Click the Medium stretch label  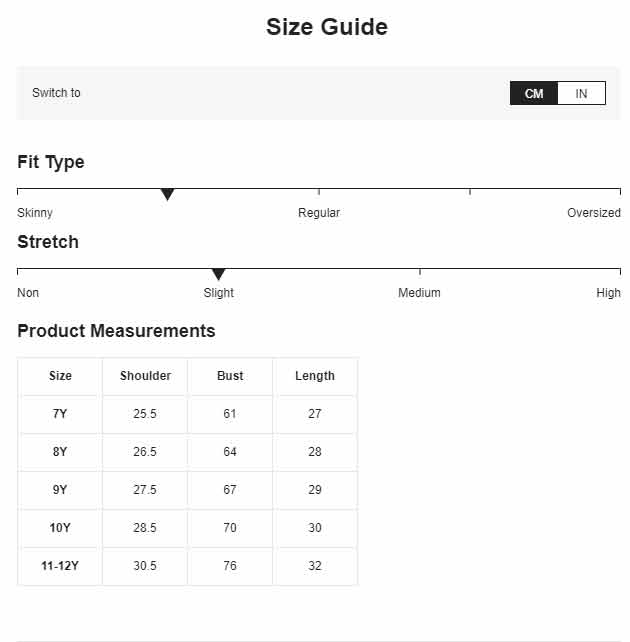pos(419,293)
